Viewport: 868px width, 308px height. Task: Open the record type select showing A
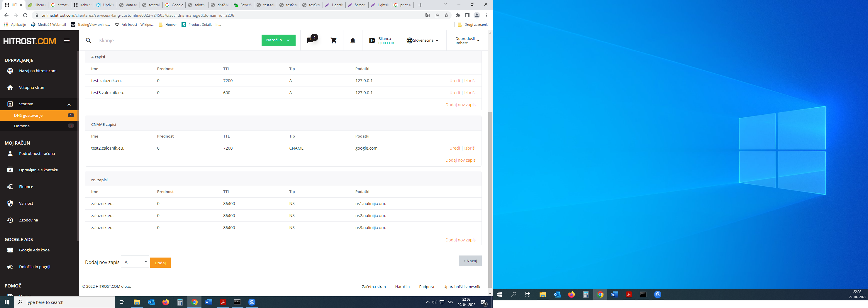[135, 262]
